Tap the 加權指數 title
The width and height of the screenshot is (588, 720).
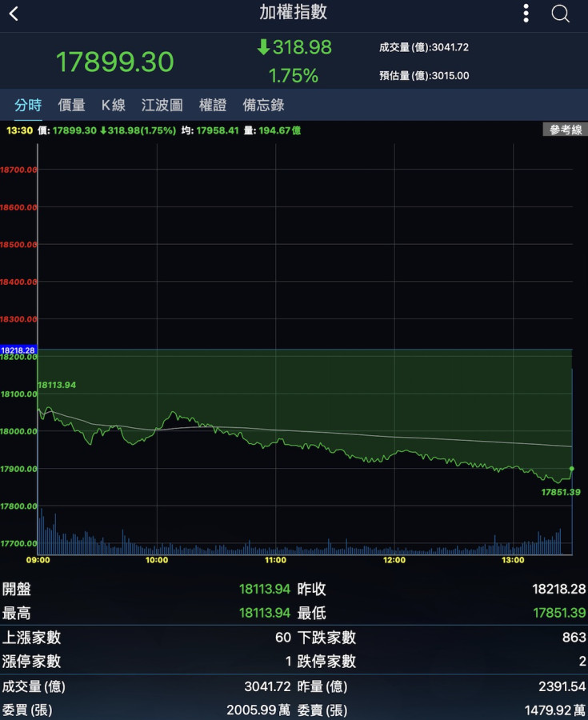pos(294,13)
